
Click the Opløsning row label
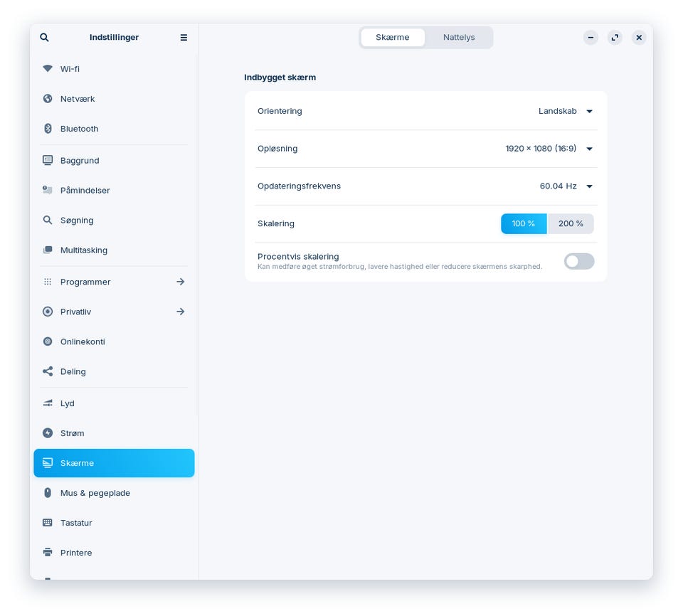277,149
